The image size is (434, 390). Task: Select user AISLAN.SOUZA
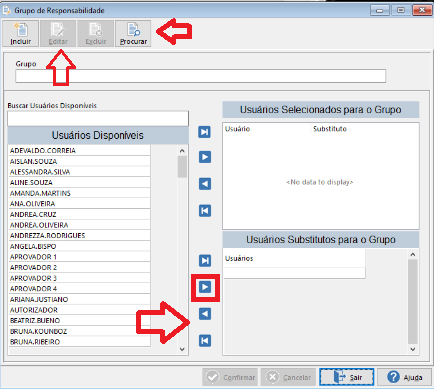coord(79,161)
